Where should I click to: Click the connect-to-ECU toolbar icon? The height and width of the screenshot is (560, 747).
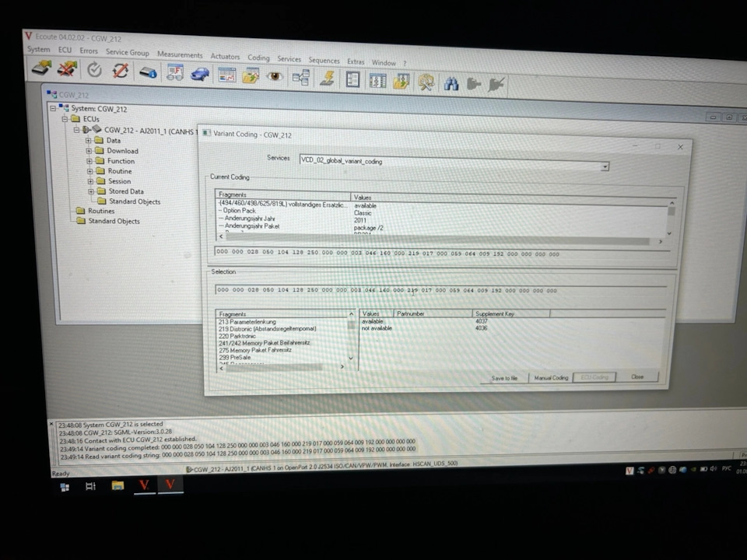pyautogui.click(x=41, y=68)
